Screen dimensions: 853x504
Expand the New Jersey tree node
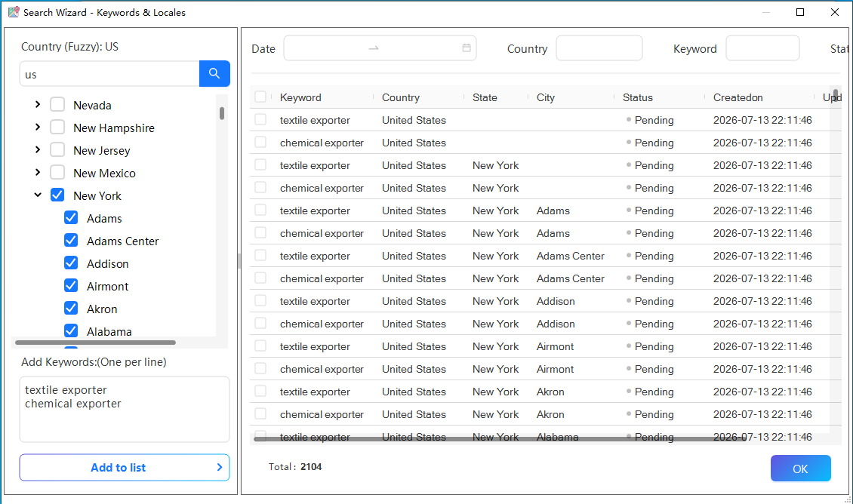pos(38,149)
